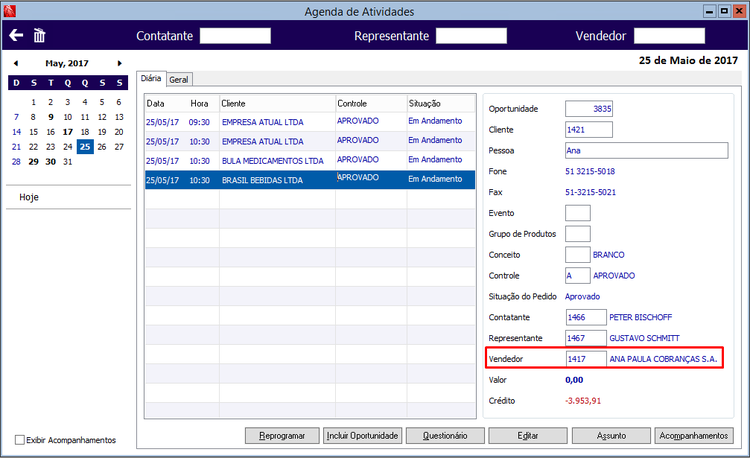750x458 pixels.
Task: Open Acompanhamentos button
Action: [x=694, y=436]
